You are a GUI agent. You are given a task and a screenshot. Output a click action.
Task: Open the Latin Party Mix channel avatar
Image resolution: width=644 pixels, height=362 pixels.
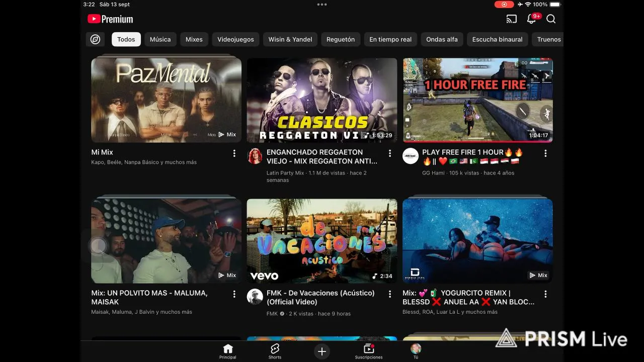click(255, 156)
